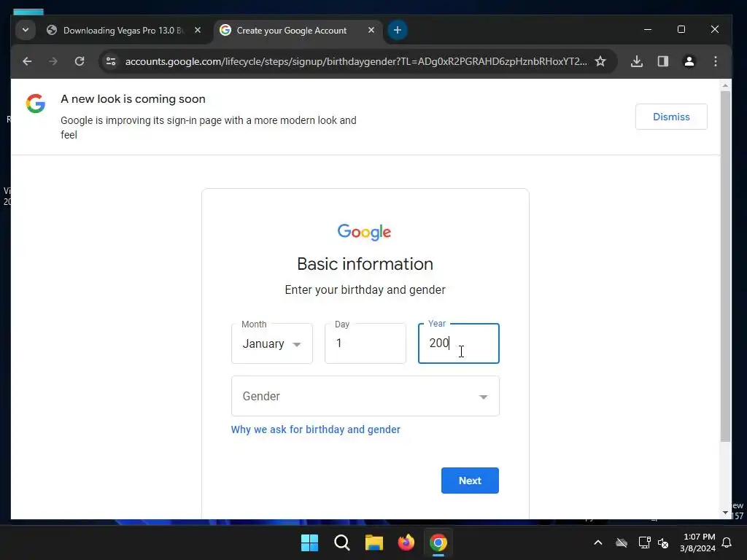Viewport: 747px width, 560px height.
Task: Click the Year input field
Action: click(458, 343)
